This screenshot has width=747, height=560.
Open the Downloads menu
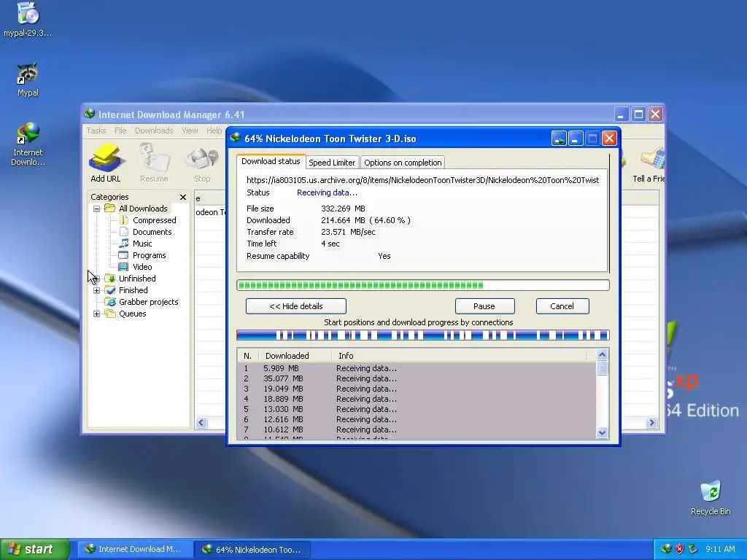[x=154, y=131]
